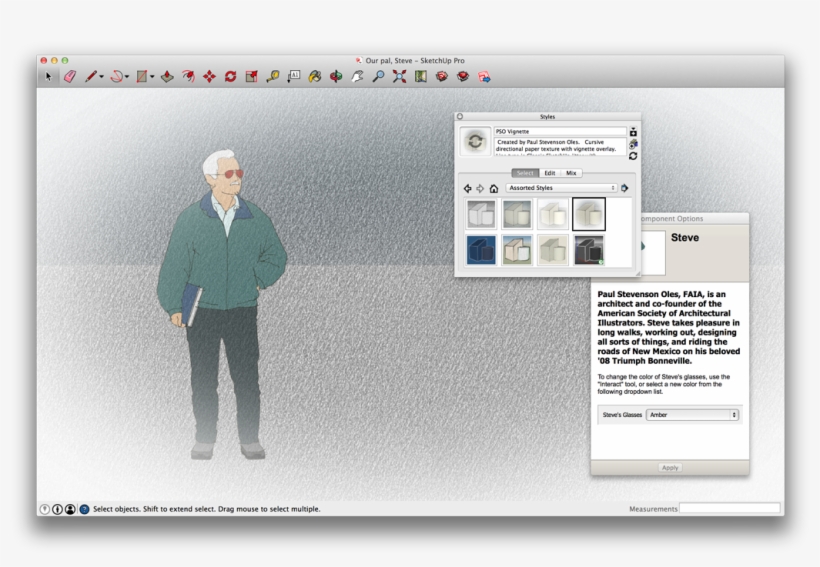Pick the Scale tool
Viewport: 820px width, 567px height.
[x=252, y=77]
